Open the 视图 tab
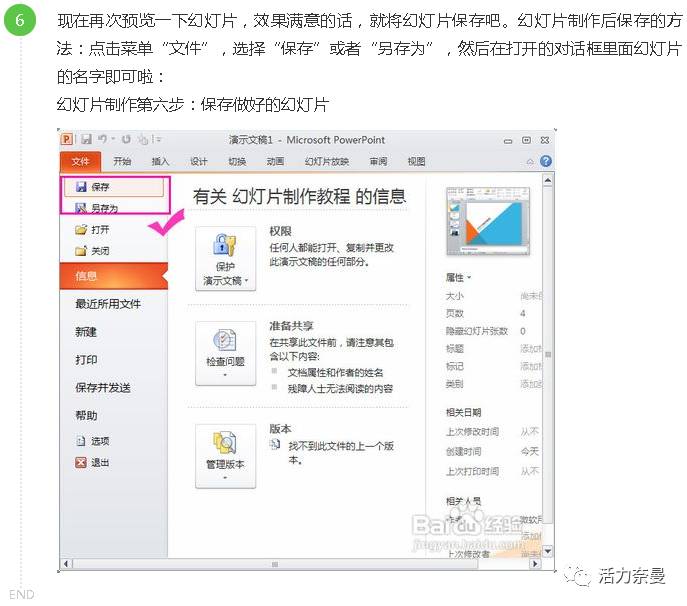 [x=416, y=161]
